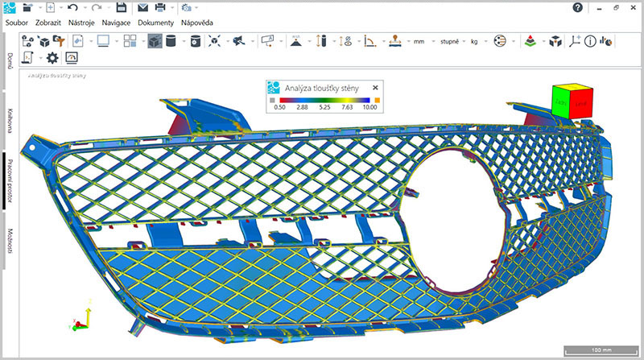The height and width of the screenshot is (360, 644).
Task: Click the Save floppy disk icon
Action: tap(122, 7)
